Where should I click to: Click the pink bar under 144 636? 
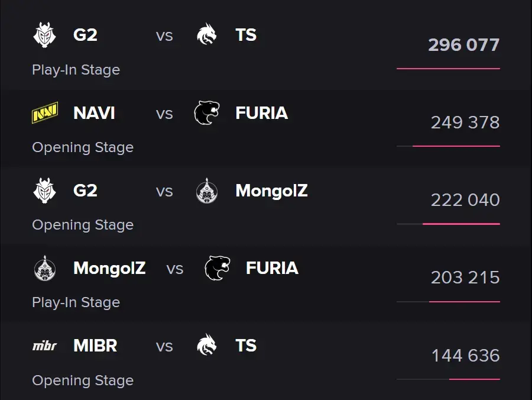pos(474,379)
